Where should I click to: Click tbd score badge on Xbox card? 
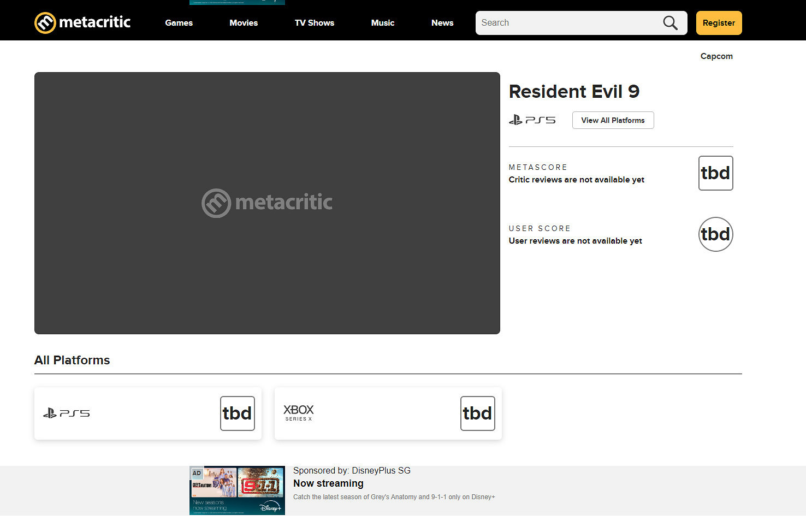pyautogui.click(x=477, y=413)
